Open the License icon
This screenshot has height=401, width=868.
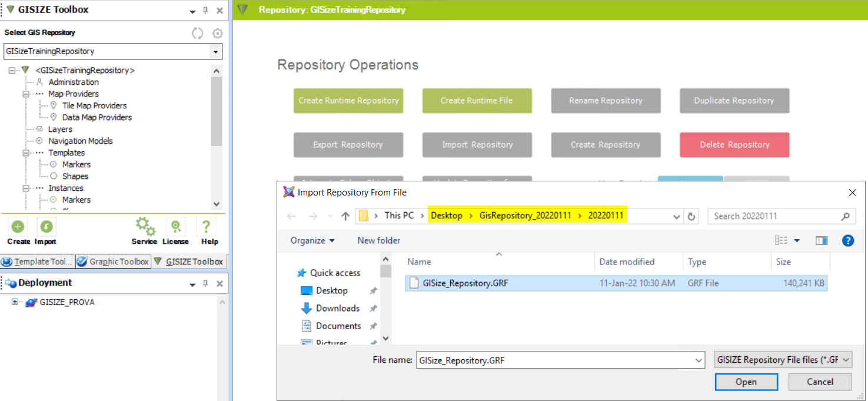tap(175, 227)
